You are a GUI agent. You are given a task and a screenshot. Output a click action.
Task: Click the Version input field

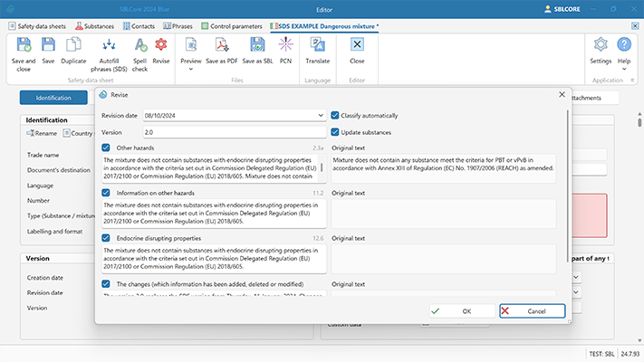point(235,132)
